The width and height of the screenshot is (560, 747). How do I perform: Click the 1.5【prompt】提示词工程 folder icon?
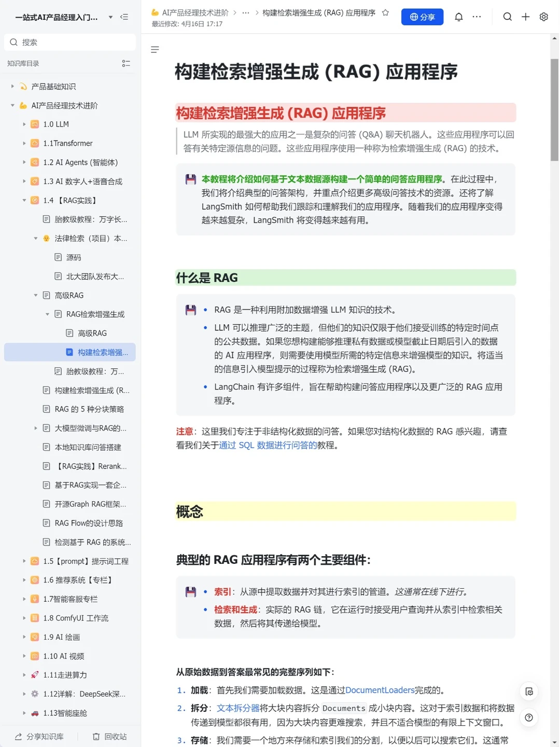click(x=35, y=561)
